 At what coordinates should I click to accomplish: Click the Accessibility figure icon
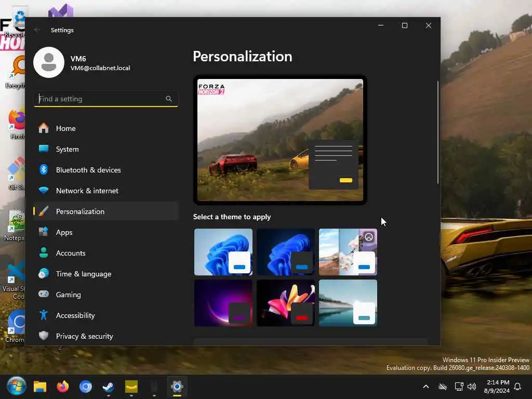[x=44, y=315]
